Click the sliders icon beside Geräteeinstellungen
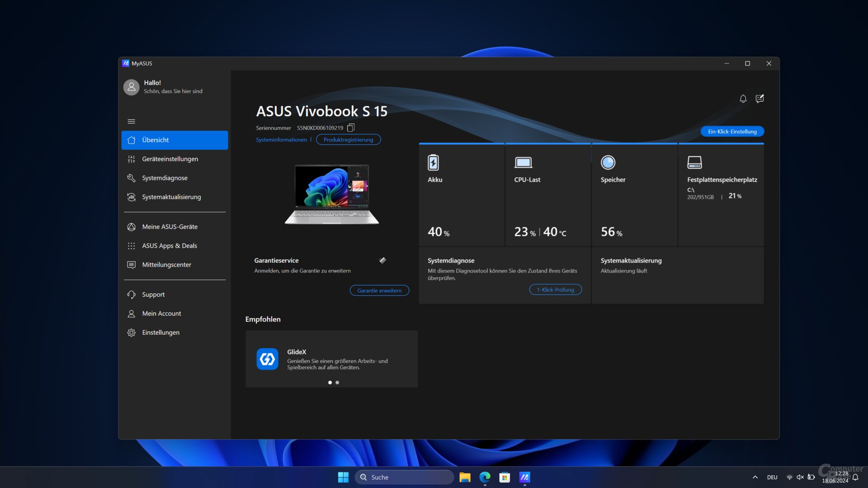This screenshot has height=488, width=868. tap(132, 159)
